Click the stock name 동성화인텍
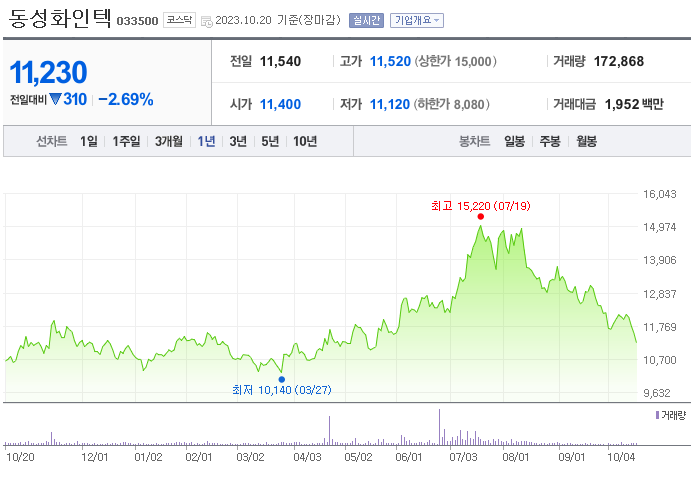 59,19
